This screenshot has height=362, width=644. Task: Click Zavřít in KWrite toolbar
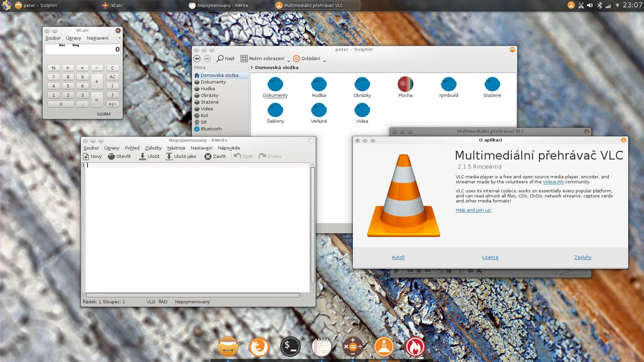(x=215, y=157)
